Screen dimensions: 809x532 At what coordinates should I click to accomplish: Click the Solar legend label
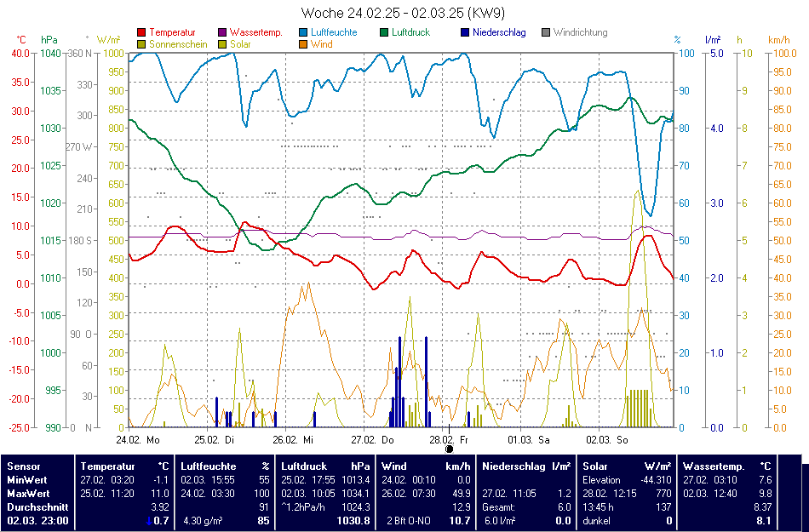(x=240, y=44)
